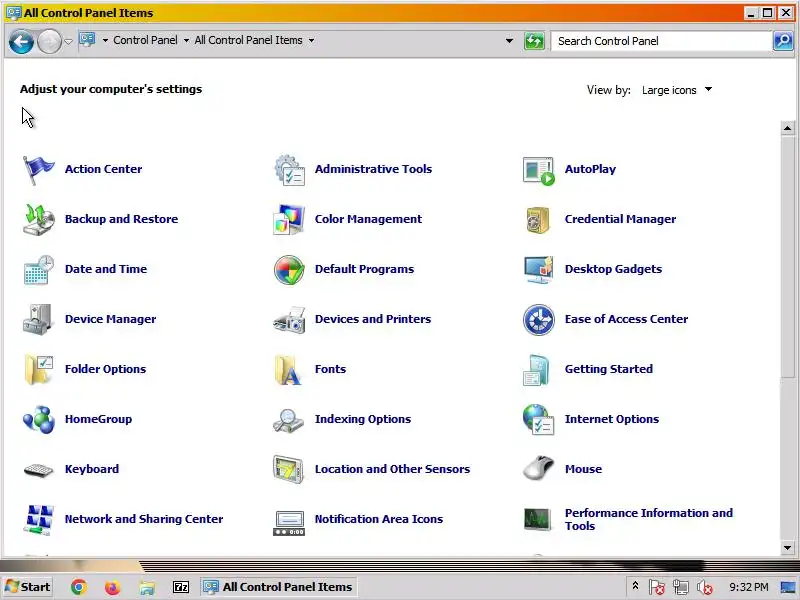Open the HomeGroup spheres icon
Screen dimensions: 800x600
[x=38, y=419]
